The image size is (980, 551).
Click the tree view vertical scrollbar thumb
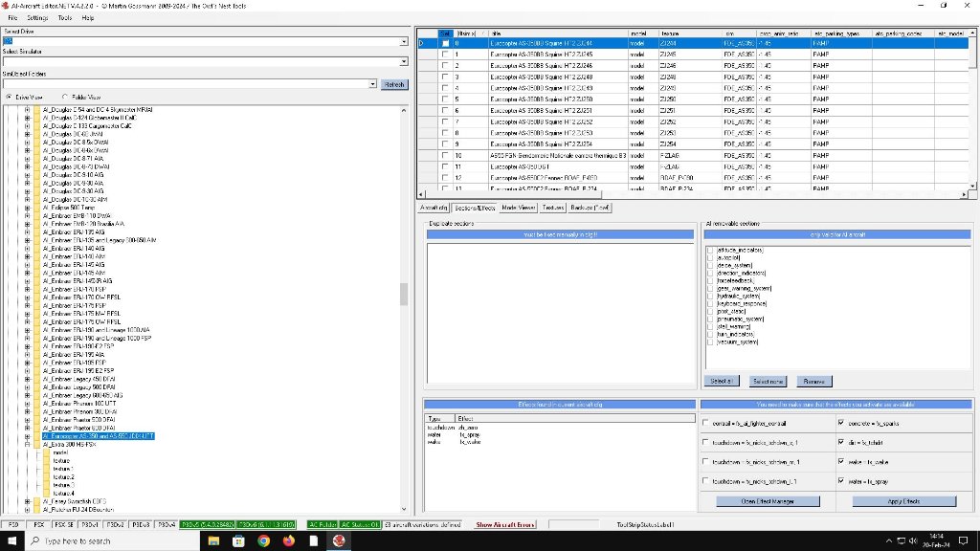pos(404,295)
